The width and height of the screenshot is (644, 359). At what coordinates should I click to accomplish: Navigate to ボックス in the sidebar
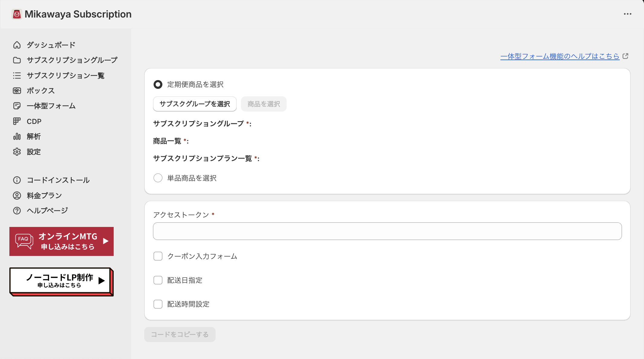pos(41,91)
